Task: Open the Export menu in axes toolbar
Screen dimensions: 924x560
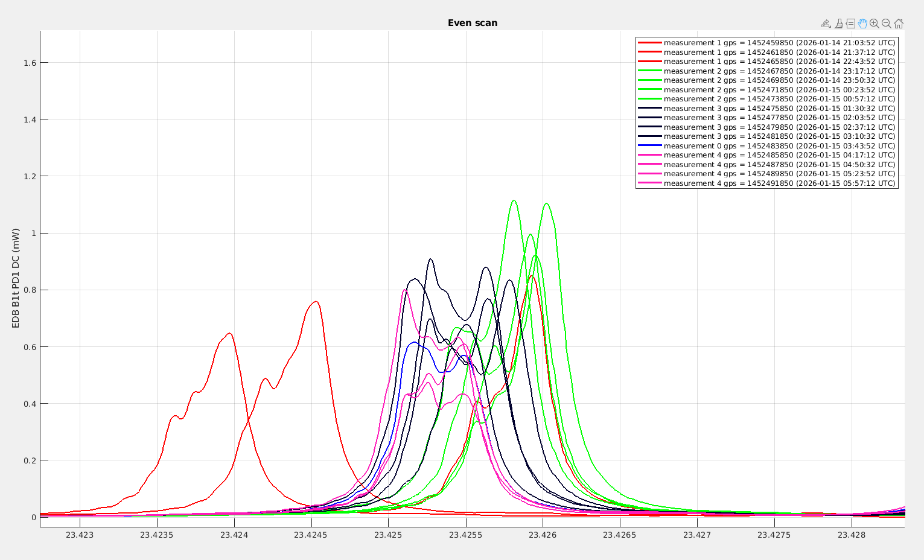Action: coord(826,24)
